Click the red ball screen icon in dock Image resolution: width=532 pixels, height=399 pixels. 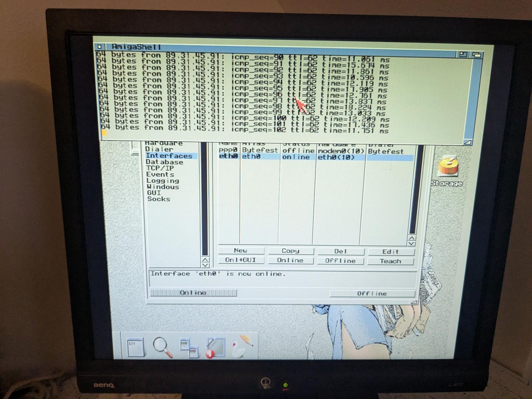215,348
